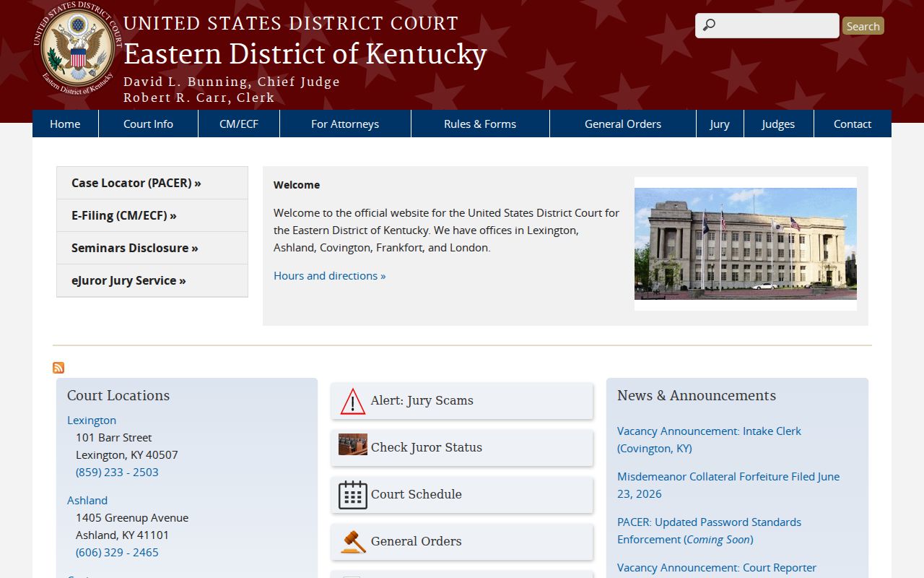Open the For Attorneys menu
Screen dimensions: 924x578
click(x=345, y=124)
